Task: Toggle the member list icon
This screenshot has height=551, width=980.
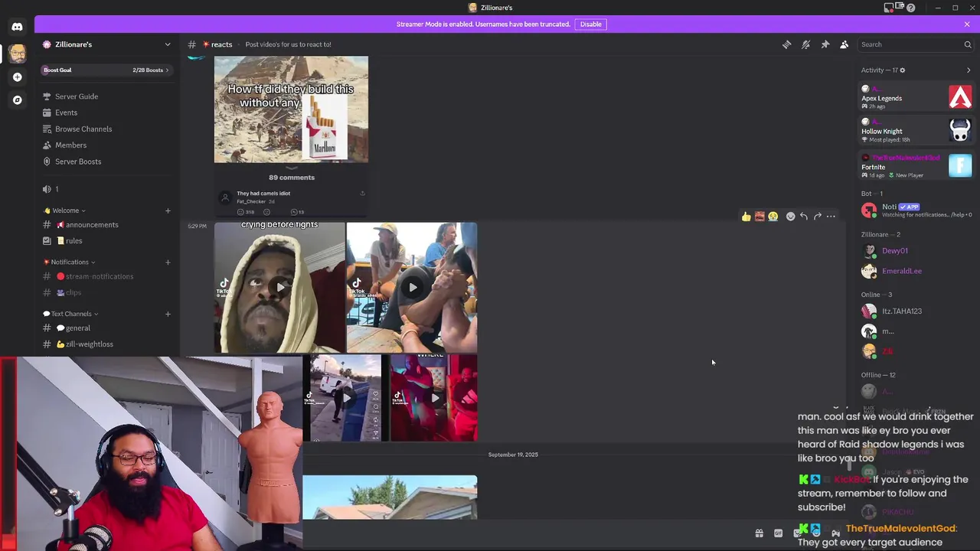Action: [844, 44]
